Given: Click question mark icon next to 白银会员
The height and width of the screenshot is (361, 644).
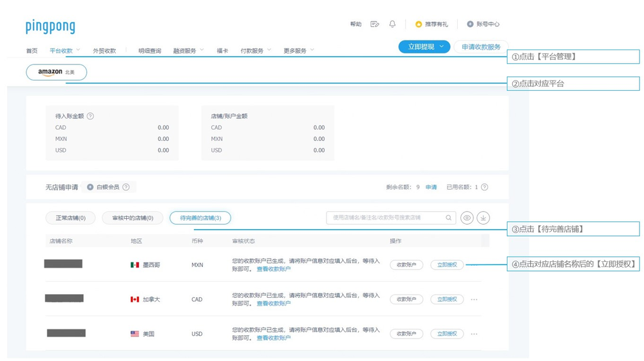Looking at the screenshot, I should point(126,187).
